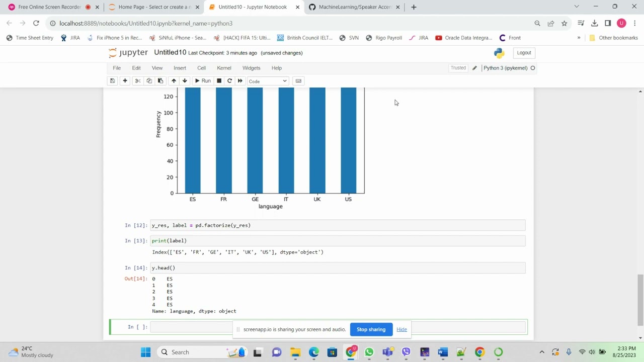Open Other bookmarks folder

(x=613, y=38)
